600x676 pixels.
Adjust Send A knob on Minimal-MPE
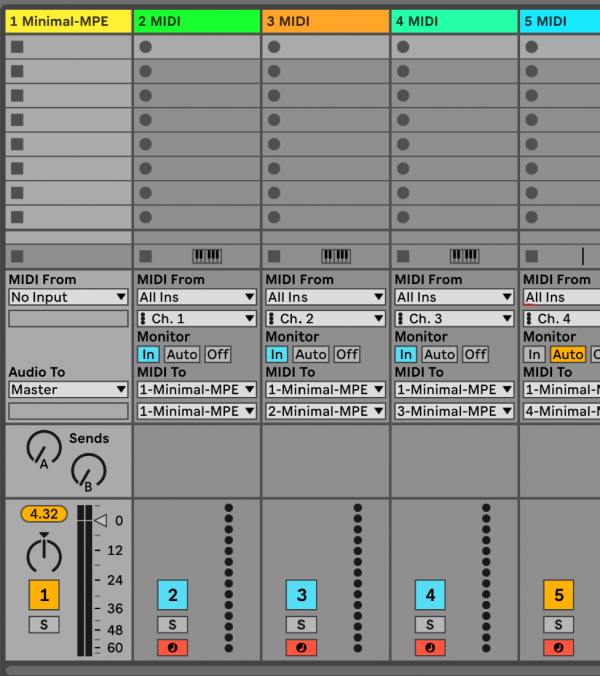click(x=43, y=447)
